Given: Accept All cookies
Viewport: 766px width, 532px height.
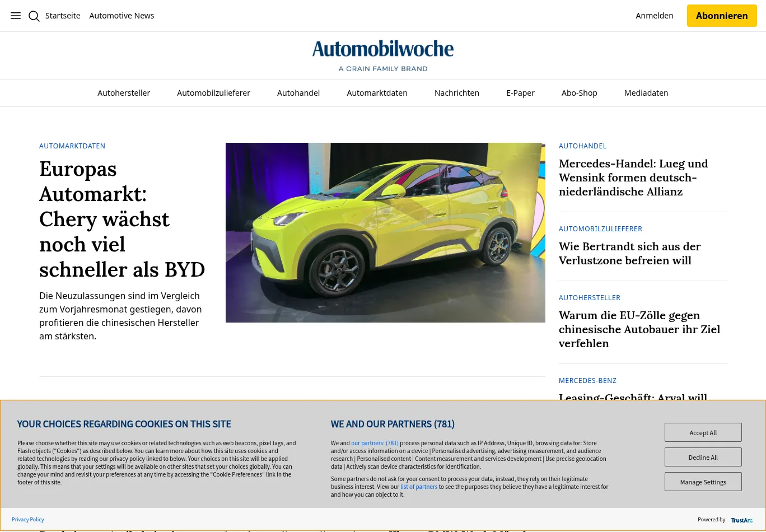Looking at the screenshot, I should pos(703,432).
